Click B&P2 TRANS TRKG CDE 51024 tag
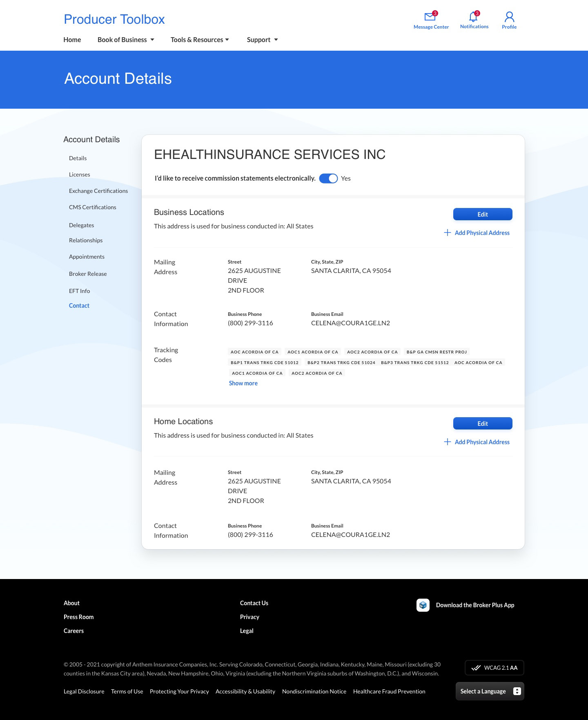This screenshot has height=720, width=588. point(341,362)
